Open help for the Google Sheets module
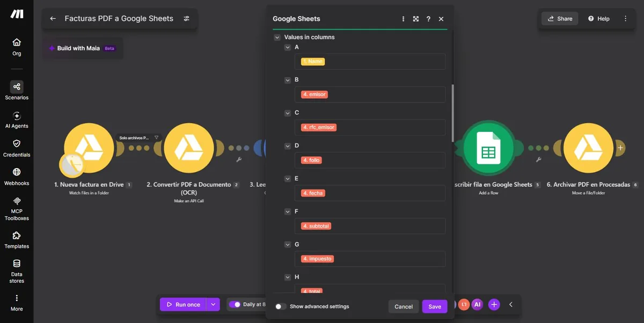Viewport: 644px width, 323px height. click(428, 19)
